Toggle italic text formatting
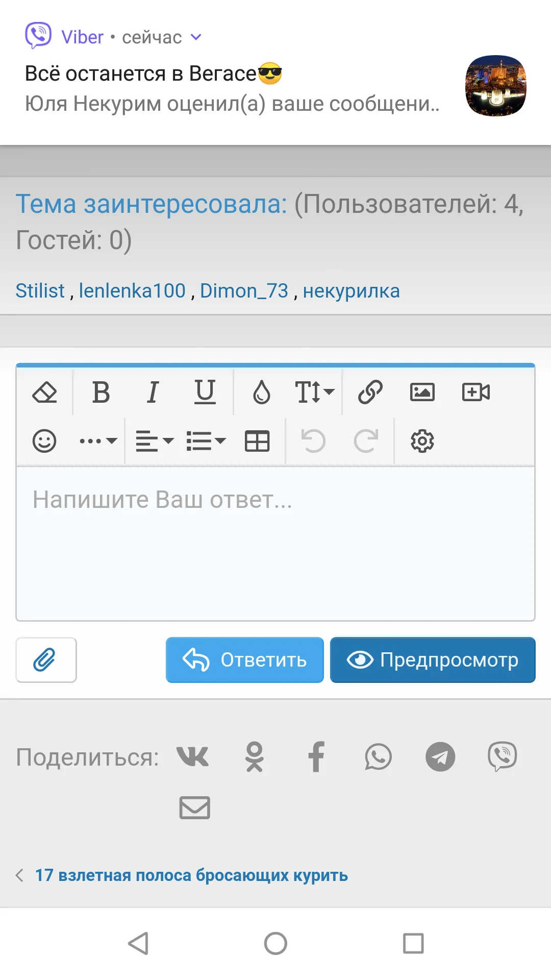 coord(153,393)
